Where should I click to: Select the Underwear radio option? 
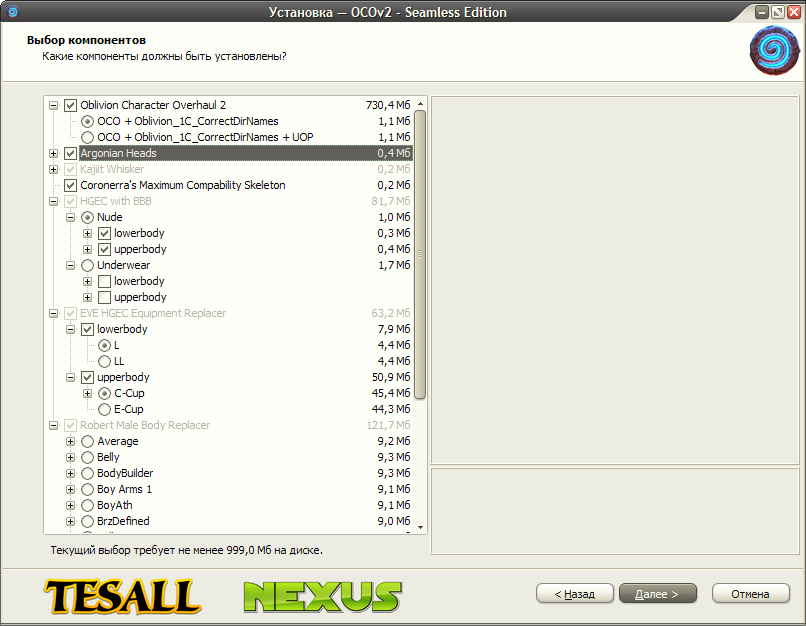pos(87,265)
